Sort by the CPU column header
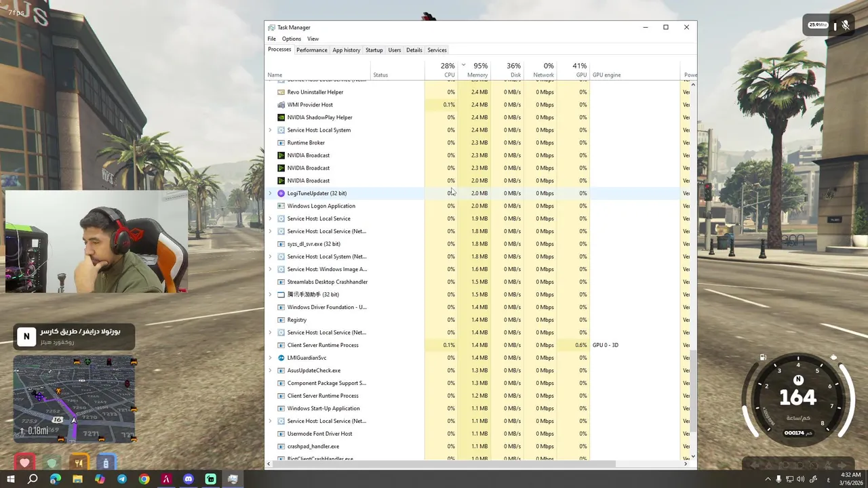The height and width of the screenshot is (488, 868). 441,70
